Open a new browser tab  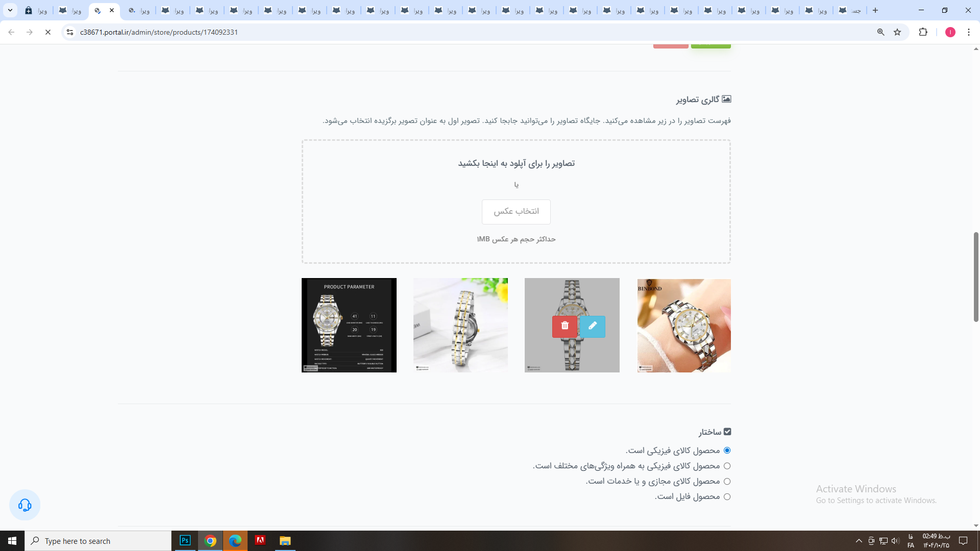[875, 10]
